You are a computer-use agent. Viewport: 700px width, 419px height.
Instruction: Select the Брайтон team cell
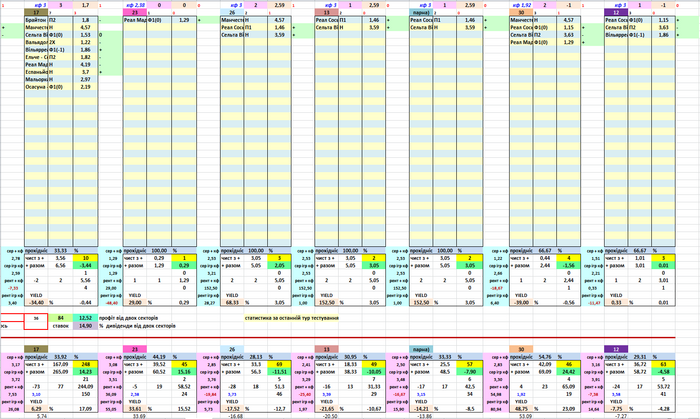point(36,20)
